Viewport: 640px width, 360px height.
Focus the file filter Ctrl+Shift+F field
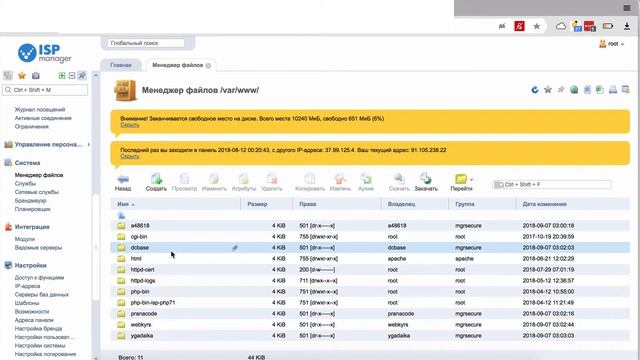552,184
